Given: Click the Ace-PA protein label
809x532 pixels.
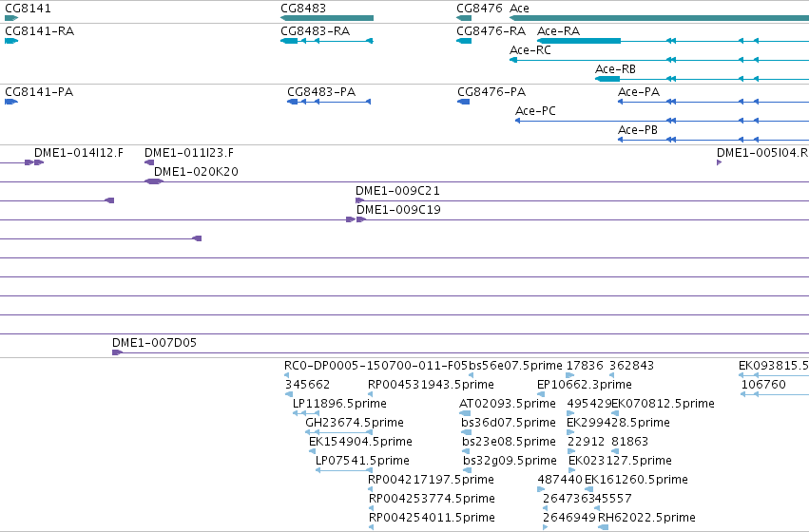Looking at the screenshot, I should point(639,92).
